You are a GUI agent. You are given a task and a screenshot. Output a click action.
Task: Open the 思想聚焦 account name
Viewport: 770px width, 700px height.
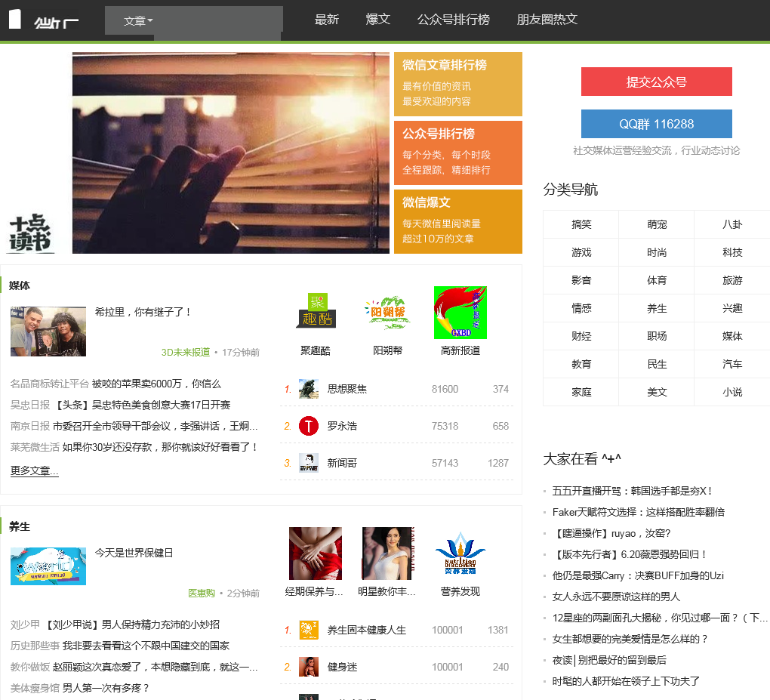coord(347,389)
